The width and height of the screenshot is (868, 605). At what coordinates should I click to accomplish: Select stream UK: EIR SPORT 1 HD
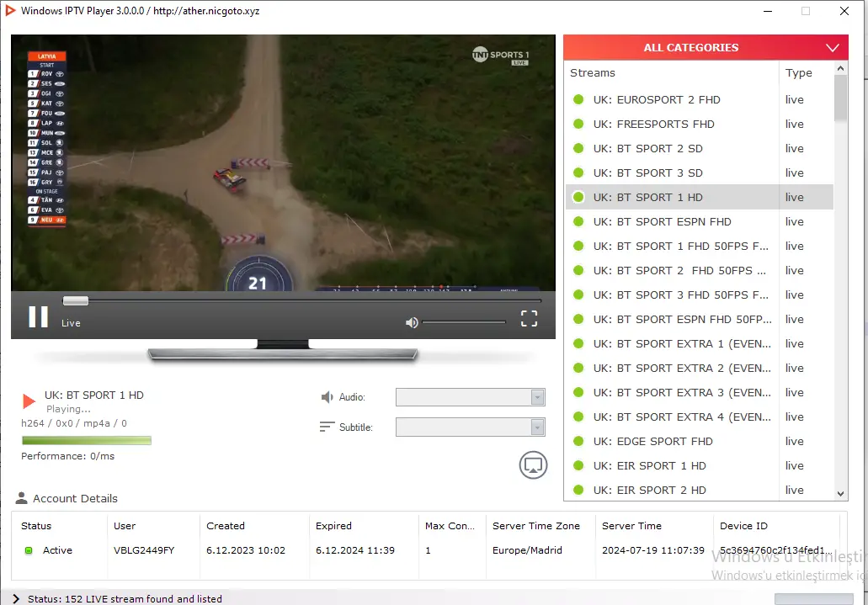(x=699, y=465)
